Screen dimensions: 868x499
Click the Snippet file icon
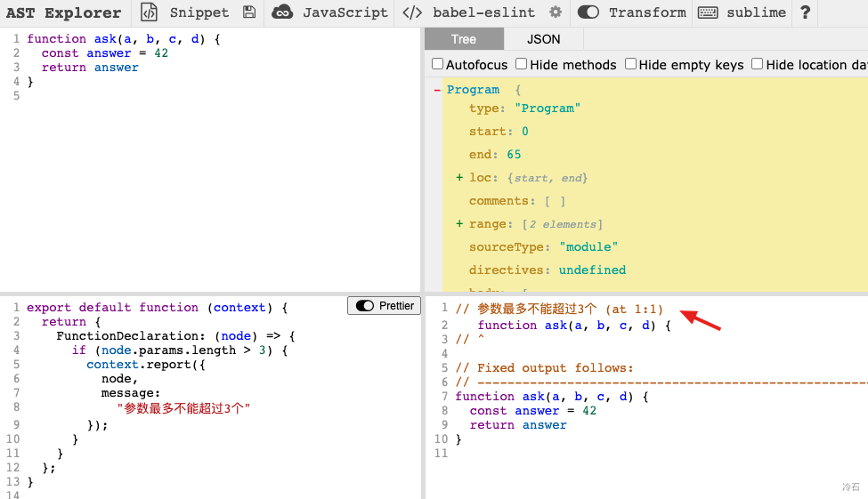(150, 12)
